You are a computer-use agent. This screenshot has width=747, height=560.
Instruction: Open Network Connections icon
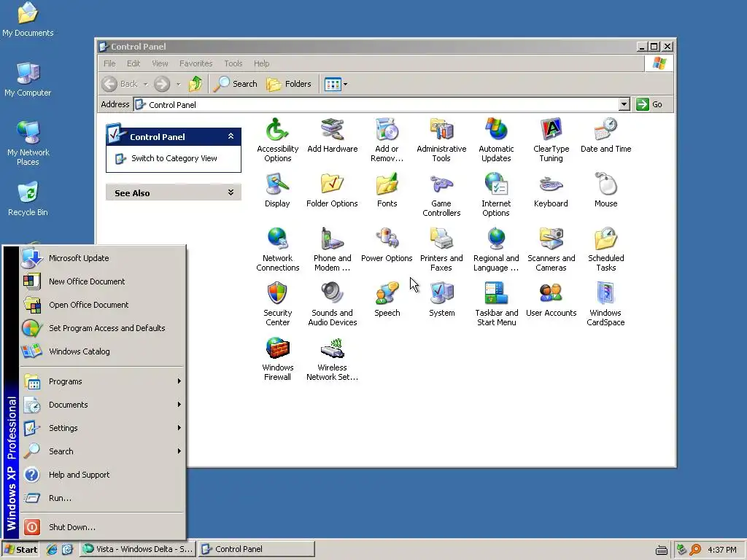point(277,249)
